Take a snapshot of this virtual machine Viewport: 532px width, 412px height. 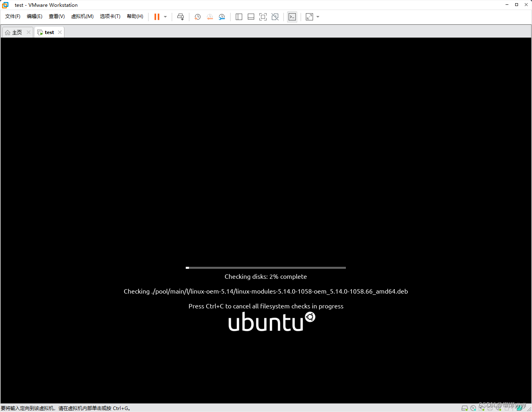point(197,17)
